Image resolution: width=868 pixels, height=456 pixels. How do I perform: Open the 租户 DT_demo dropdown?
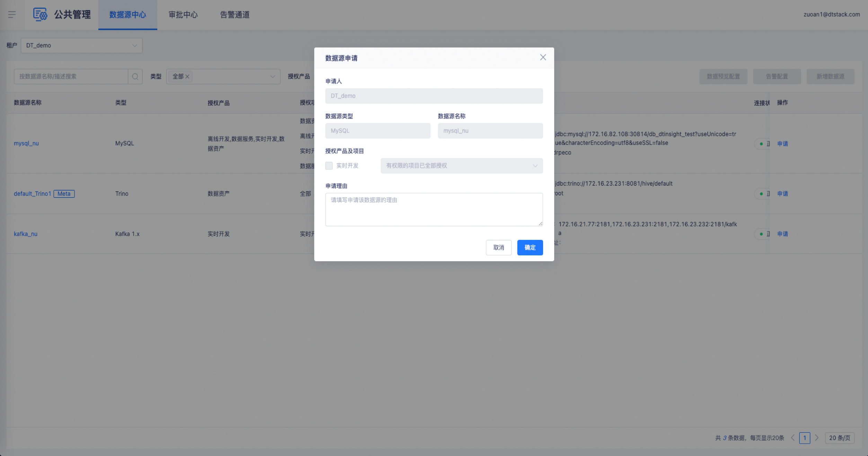click(82, 45)
